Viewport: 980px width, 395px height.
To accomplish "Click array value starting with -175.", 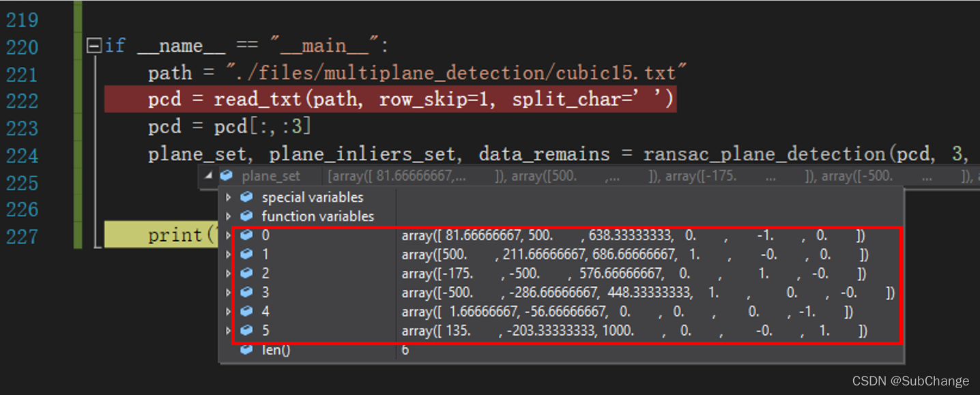I will 634,274.
